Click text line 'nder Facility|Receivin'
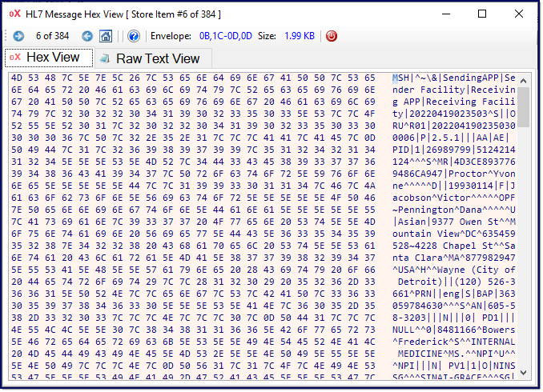543x392 pixels. coord(453,90)
